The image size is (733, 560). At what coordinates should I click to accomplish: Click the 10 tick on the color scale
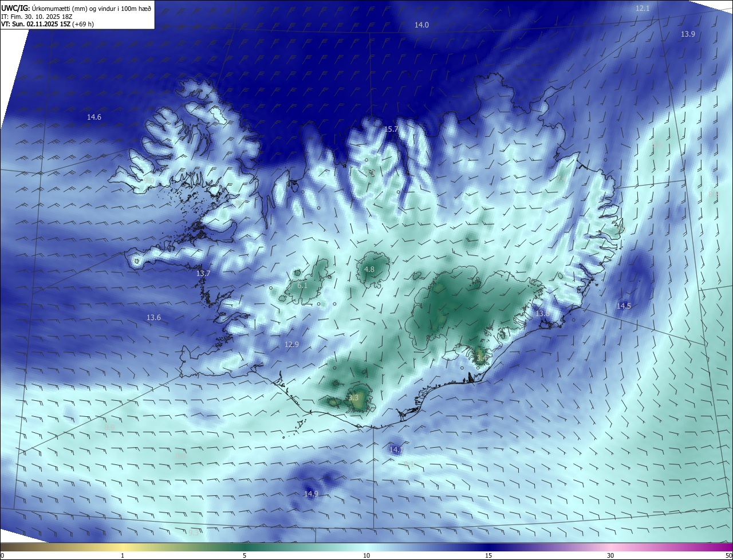(x=366, y=556)
